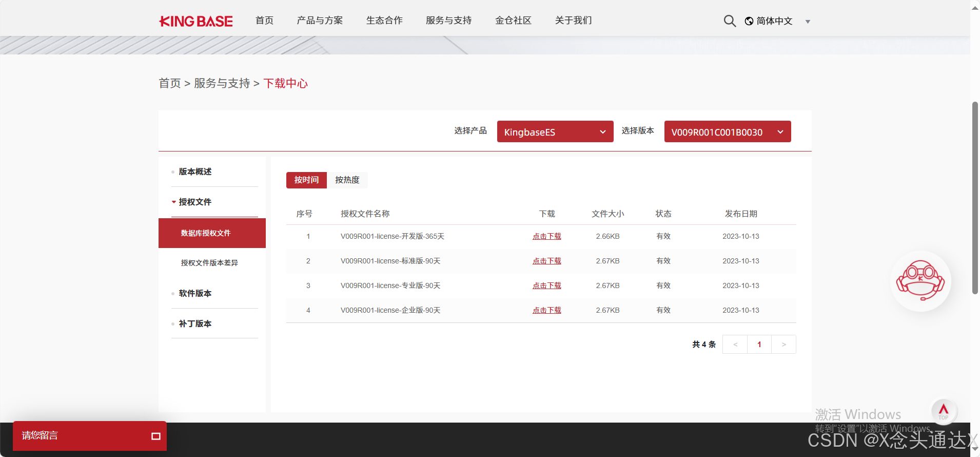980x457 pixels.
Task: Click V009R001-license-标准版-90天 file name
Action: pyautogui.click(x=390, y=261)
